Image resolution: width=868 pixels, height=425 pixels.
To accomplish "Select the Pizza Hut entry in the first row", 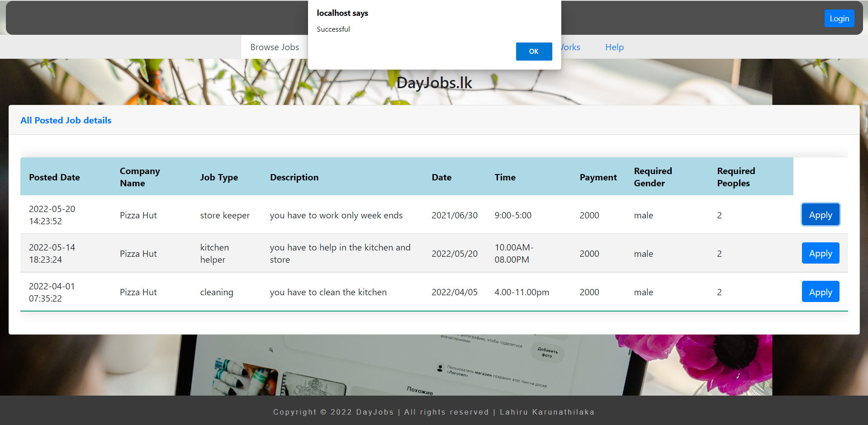I will [138, 215].
